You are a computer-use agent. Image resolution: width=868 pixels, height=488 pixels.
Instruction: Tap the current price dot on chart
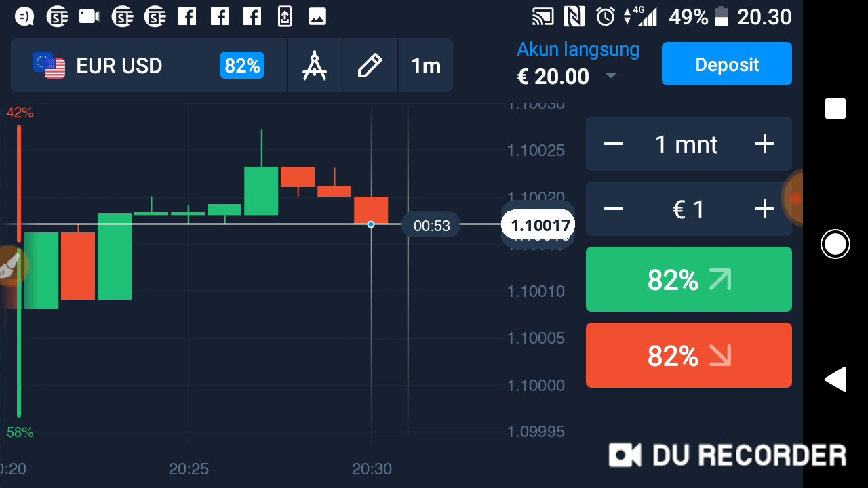(371, 224)
